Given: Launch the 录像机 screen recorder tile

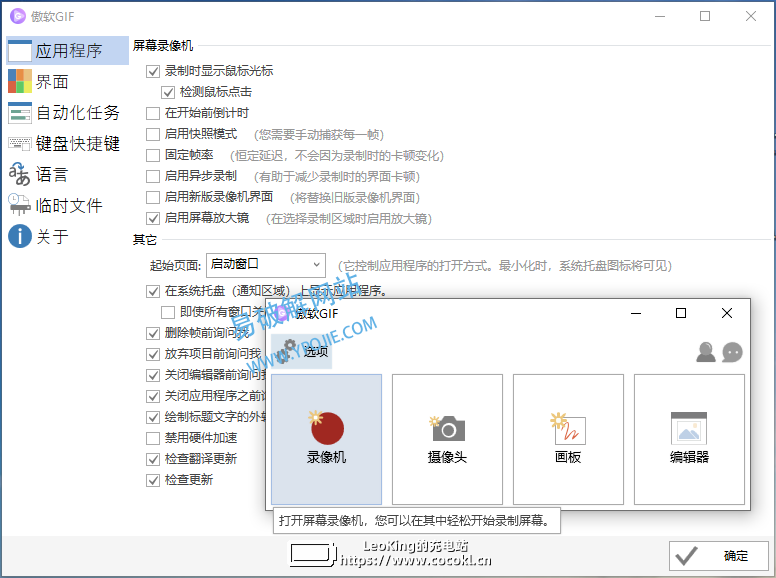Looking at the screenshot, I should [326, 439].
